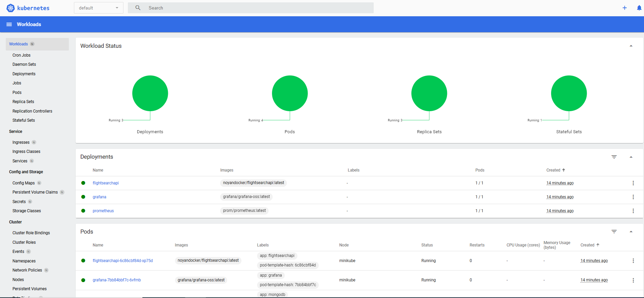Image resolution: width=644 pixels, height=298 pixels.
Task: Click the Kubernetes logo icon
Action: pyautogui.click(x=11, y=8)
